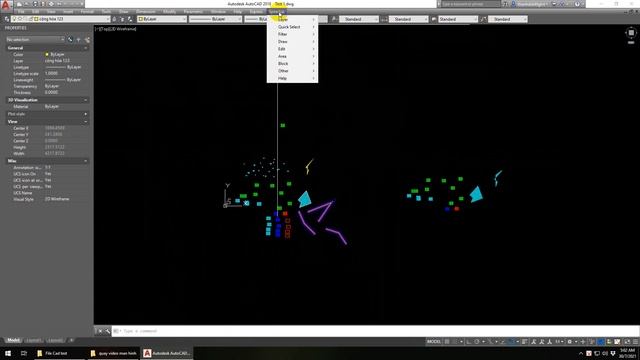Open Task View on the taskbar
Viewport: 640px width, 360px height.
[24, 353]
